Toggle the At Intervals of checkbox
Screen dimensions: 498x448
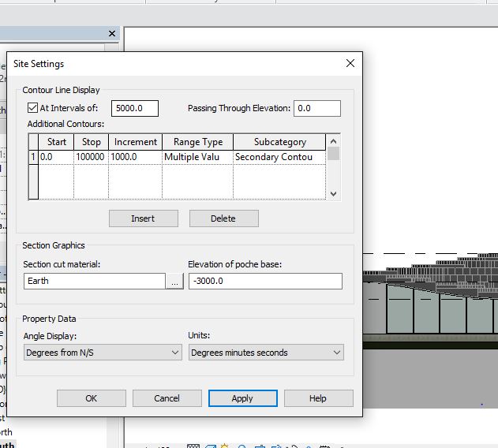point(32,108)
